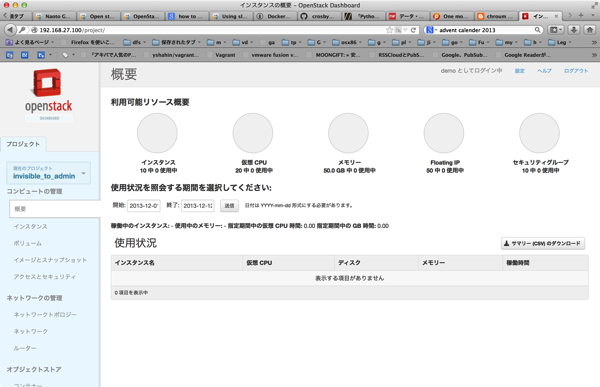Open ネットワーク in the sidebar

31,331
